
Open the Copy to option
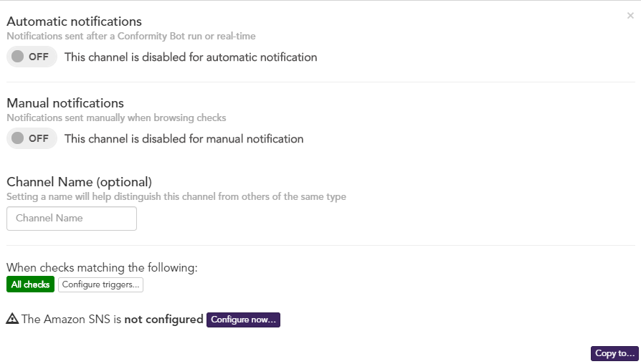point(614,353)
